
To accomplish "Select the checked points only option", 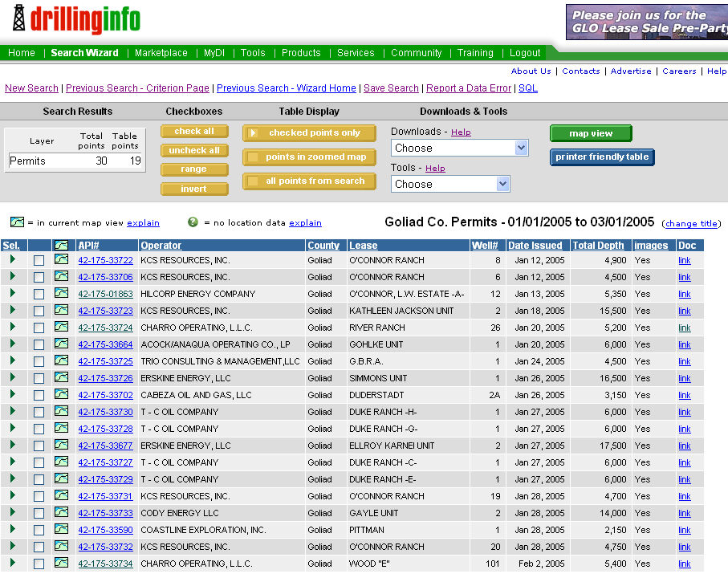I will point(309,132).
